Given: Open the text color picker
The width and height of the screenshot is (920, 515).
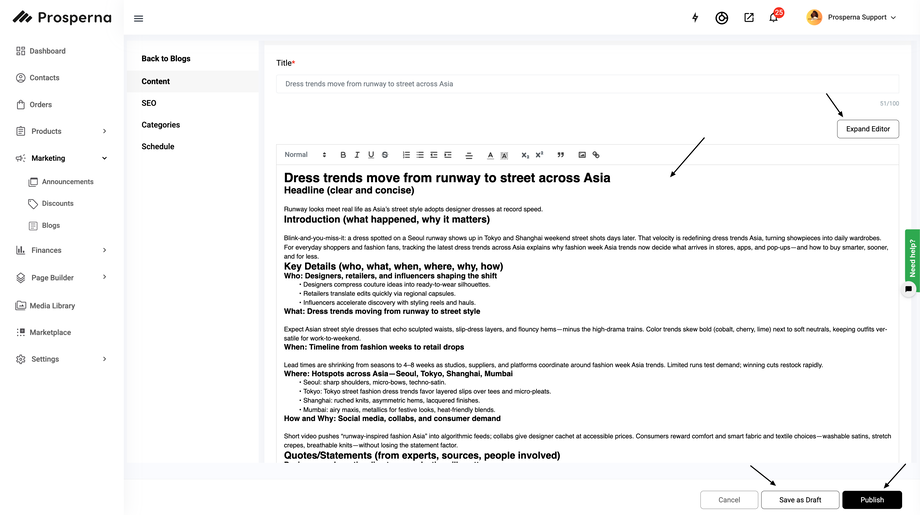Looking at the screenshot, I should (x=490, y=155).
